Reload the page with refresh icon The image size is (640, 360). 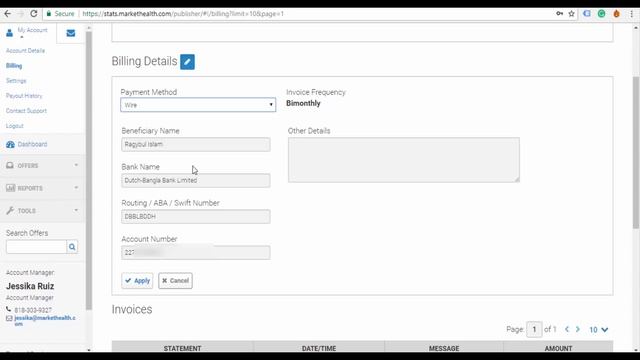[34, 13]
